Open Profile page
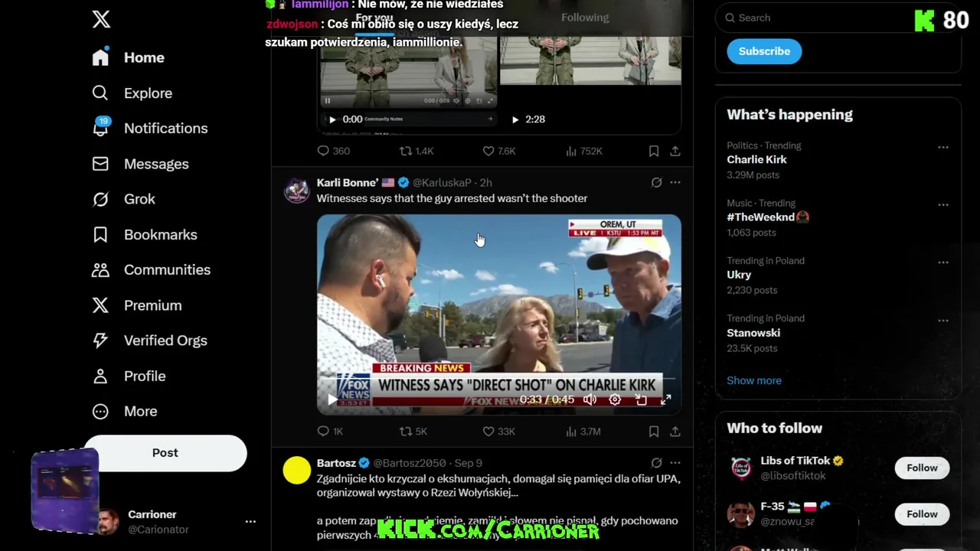This screenshot has width=980, height=551. [x=129, y=376]
